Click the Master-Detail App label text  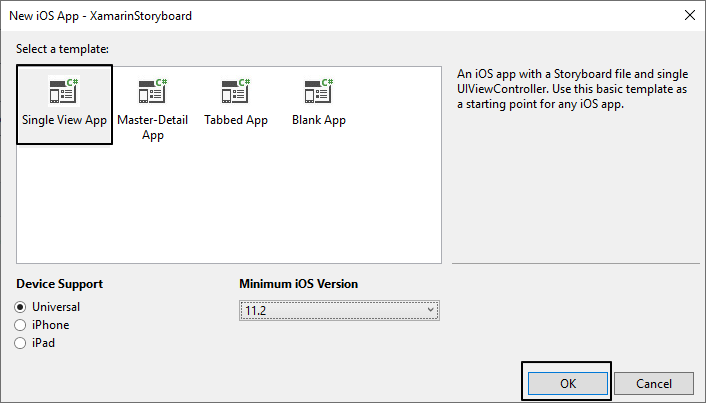[x=153, y=127]
